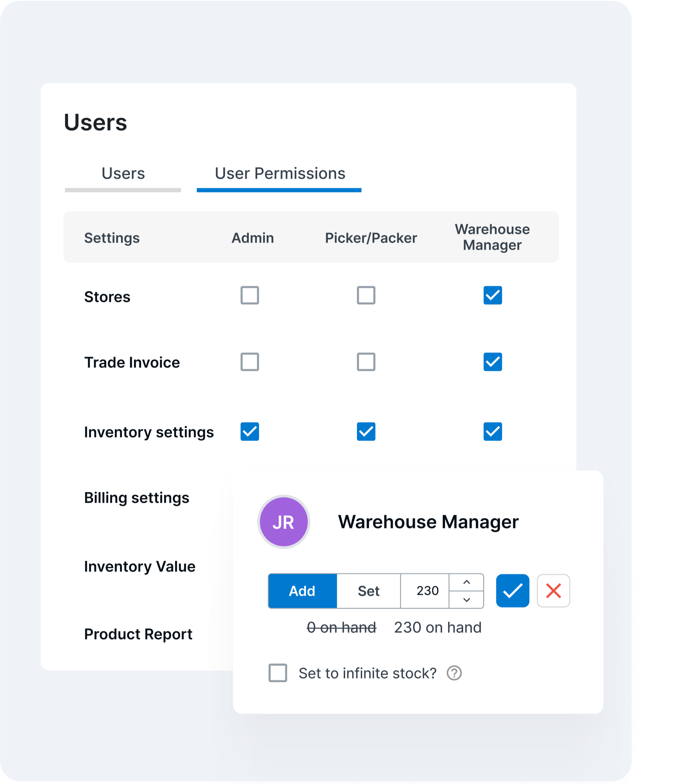This screenshot has height=784, width=673.
Task: Click the Inventory settings row label
Action: coord(149,432)
